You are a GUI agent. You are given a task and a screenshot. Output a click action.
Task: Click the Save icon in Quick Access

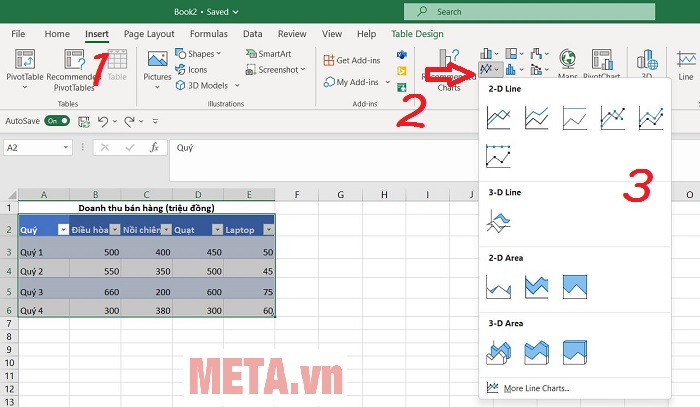point(83,121)
